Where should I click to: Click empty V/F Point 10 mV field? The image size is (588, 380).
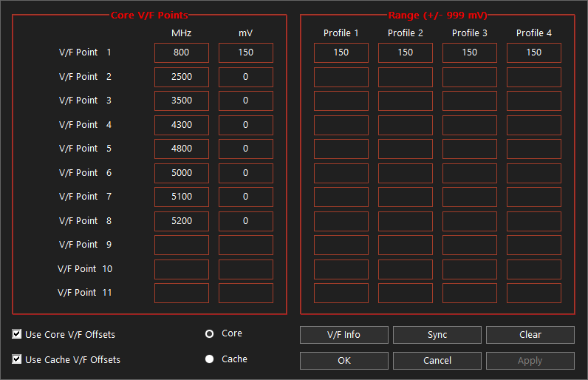[x=246, y=269]
